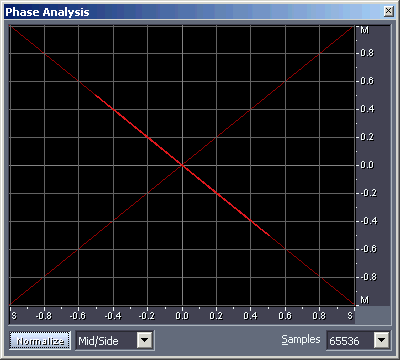
Task: Click the 0.4 label on vertical axis
Action: click(367, 109)
